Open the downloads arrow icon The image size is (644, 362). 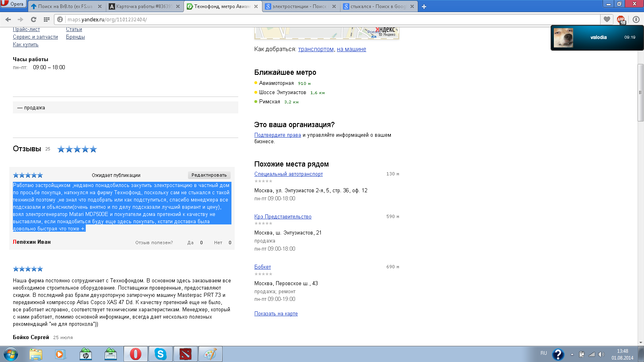636,19
